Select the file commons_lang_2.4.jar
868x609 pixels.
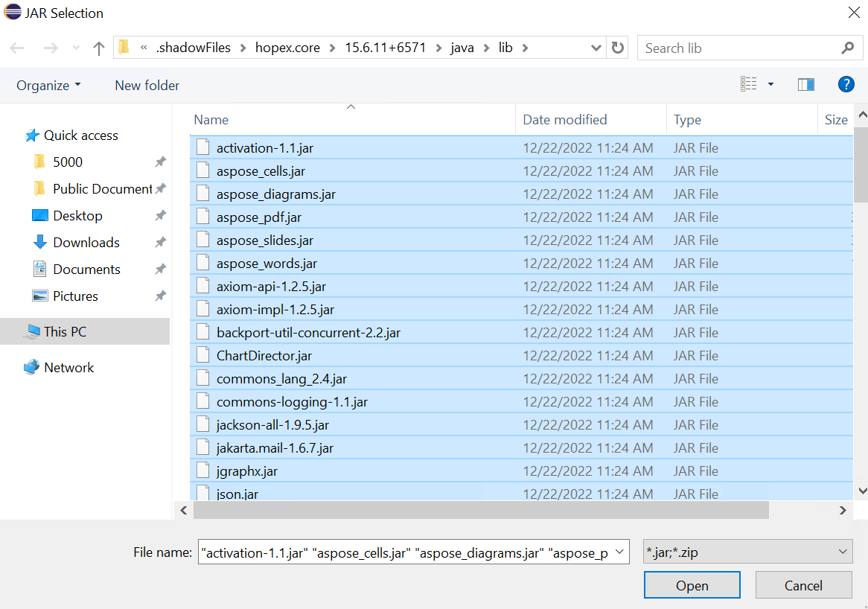pyautogui.click(x=521, y=379)
